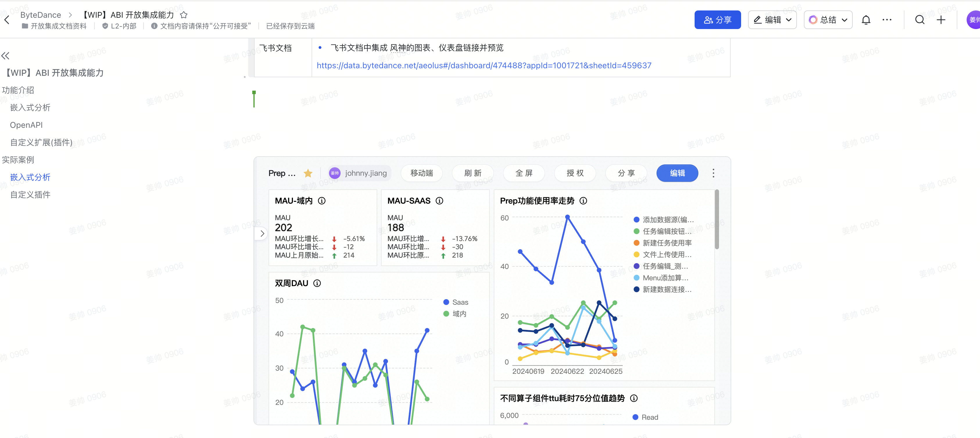Viewport: 980px width, 438px height.
Task: Toggle the 添加数据源 legend series
Action: (664, 220)
